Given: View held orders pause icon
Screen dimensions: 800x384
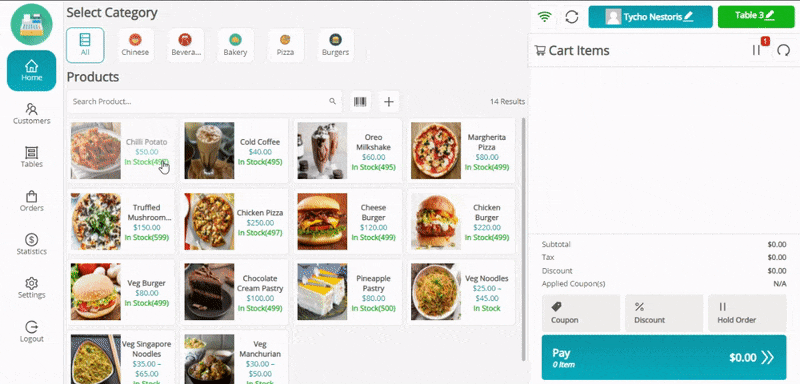Looking at the screenshot, I should coord(757,50).
